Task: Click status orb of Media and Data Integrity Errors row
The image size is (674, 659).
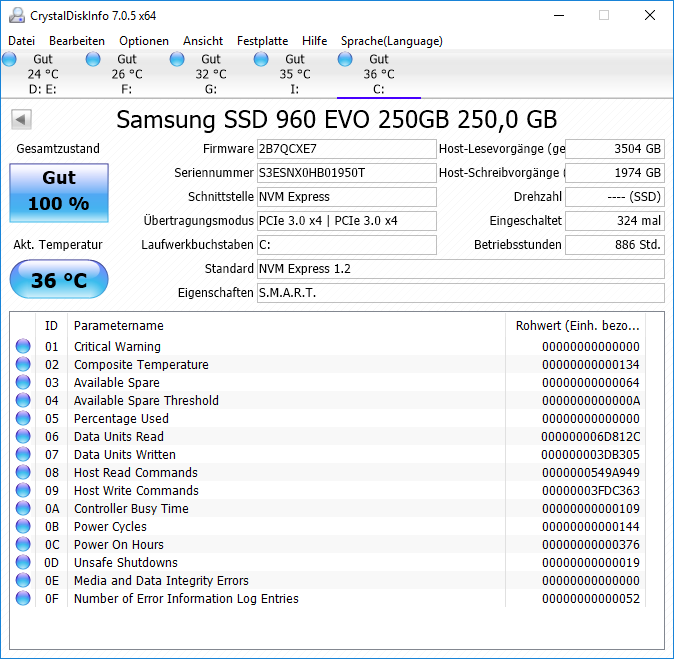Action: tap(23, 581)
